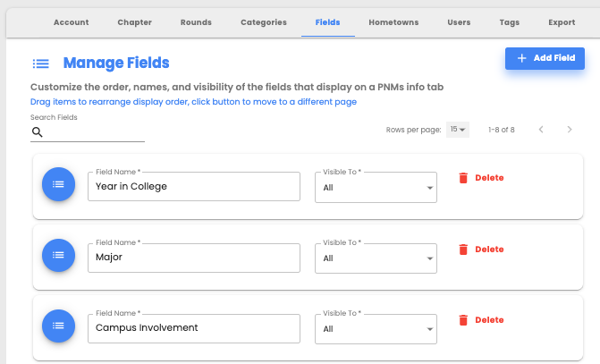The width and height of the screenshot is (600, 364).
Task: Click the list icon next to Manage Fields
Action: pyautogui.click(x=40, y=63)
